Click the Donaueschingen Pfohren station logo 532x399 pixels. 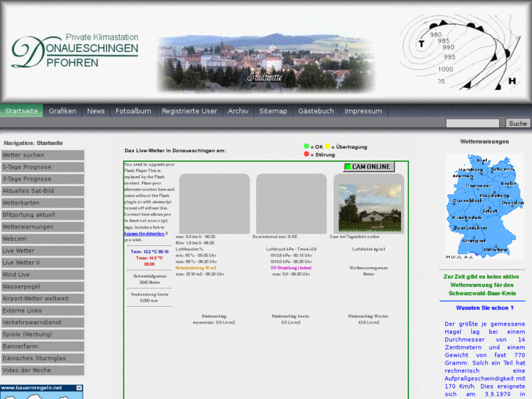coord(74,51)
